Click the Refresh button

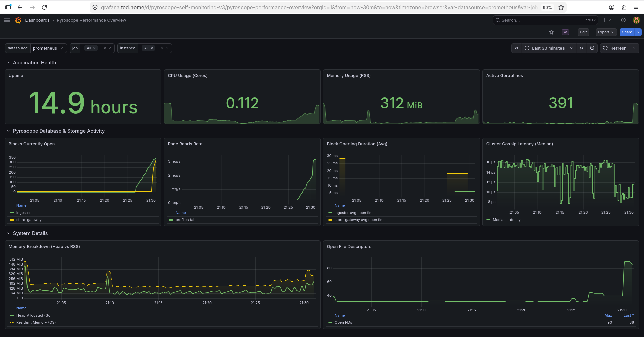pyautogui.click(x=615, y=48)
